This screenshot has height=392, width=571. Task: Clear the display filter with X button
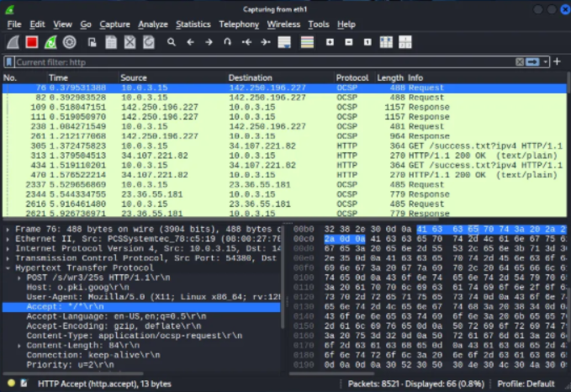517,61
